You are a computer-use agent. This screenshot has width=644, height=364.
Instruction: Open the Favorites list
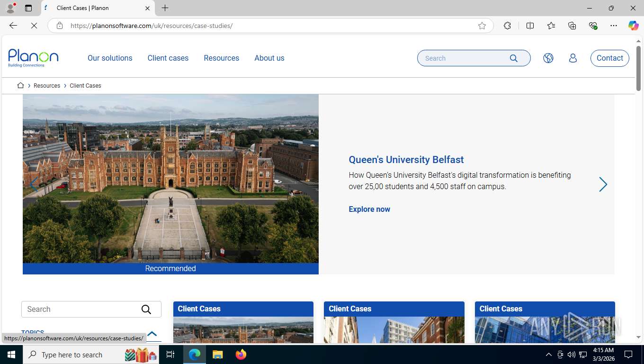click(x=551, y=26)
